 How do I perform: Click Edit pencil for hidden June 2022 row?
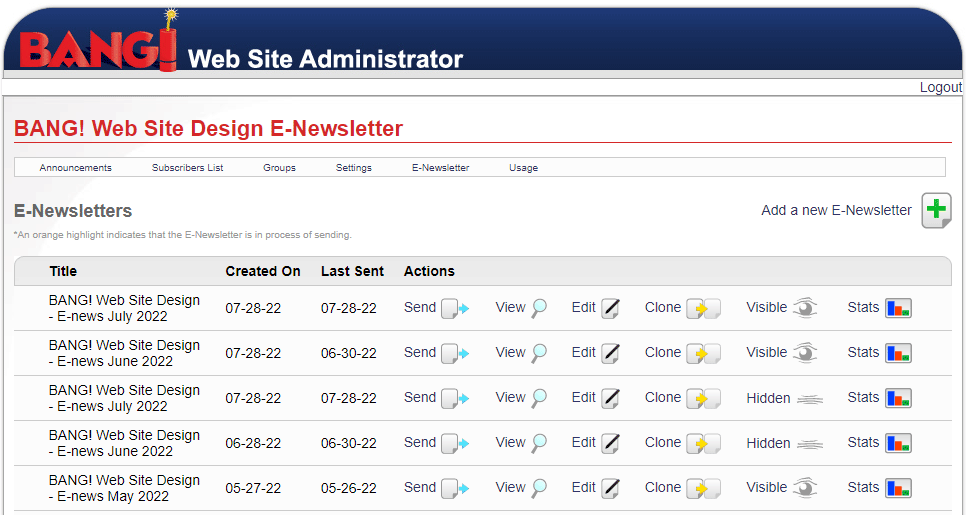(x=611, y=443)
